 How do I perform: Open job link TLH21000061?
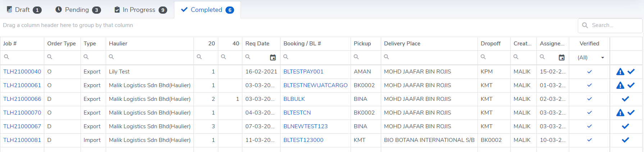[22, 85]
